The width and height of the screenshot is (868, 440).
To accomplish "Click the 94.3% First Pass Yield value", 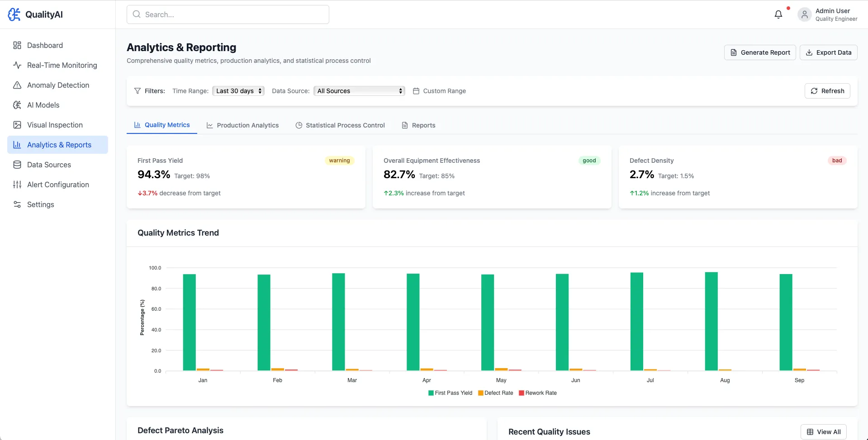I will coord(154,175).
